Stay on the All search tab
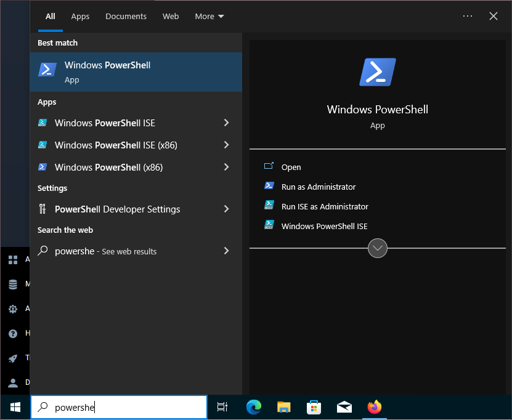This screenshot has height=420, width=512. coord(50,16)
